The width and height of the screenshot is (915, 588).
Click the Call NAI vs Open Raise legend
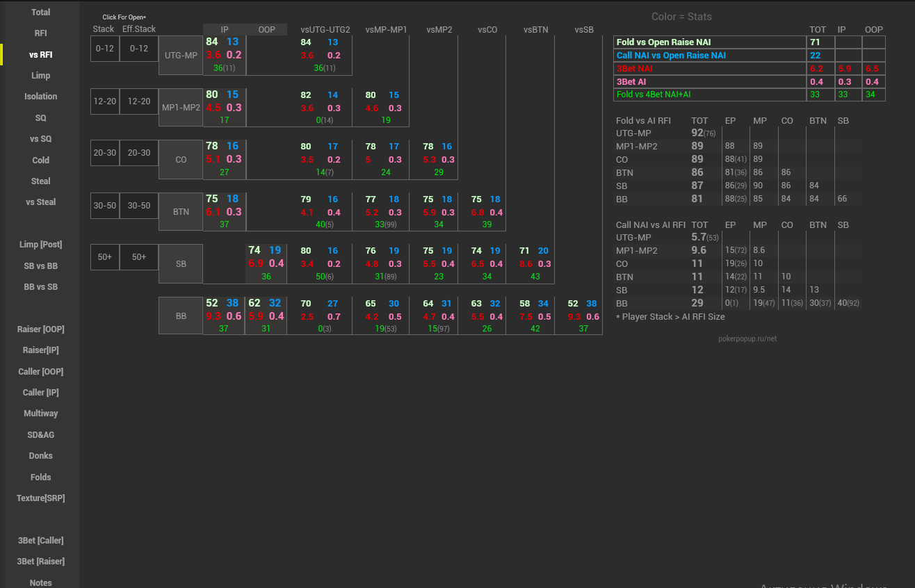(709, 55)
